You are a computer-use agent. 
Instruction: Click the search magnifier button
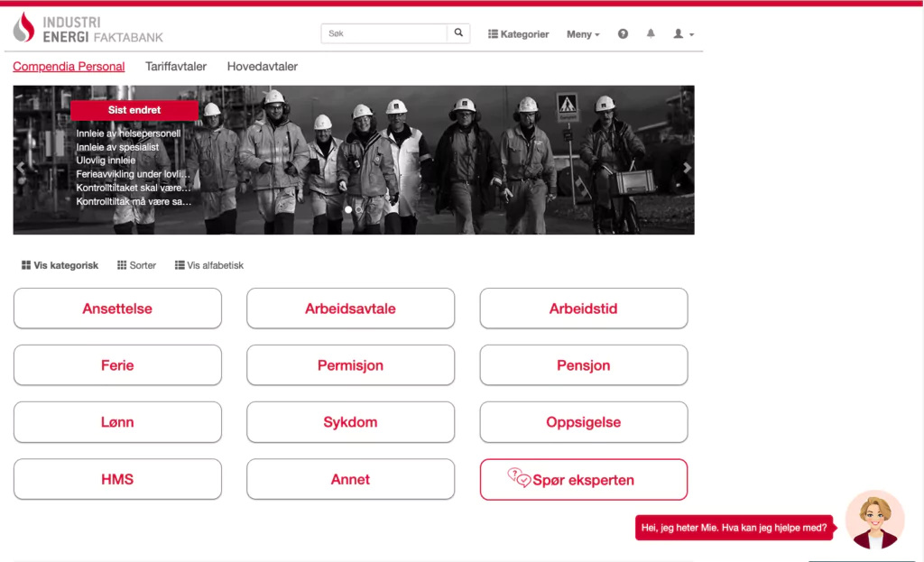point(458,33)
